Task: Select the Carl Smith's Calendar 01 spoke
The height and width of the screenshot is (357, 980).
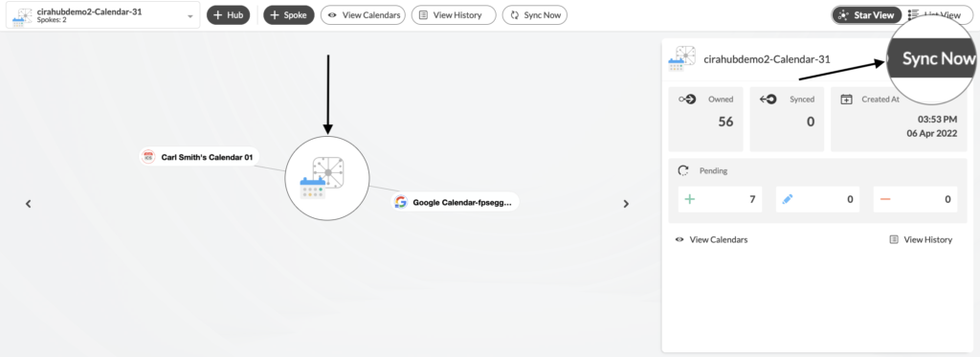Action: pos(199,158)
